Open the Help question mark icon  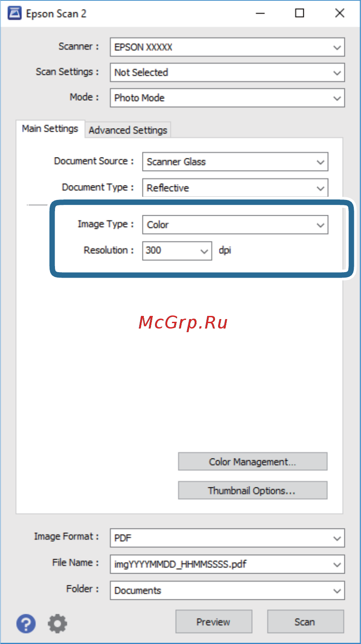pos(27,623)
